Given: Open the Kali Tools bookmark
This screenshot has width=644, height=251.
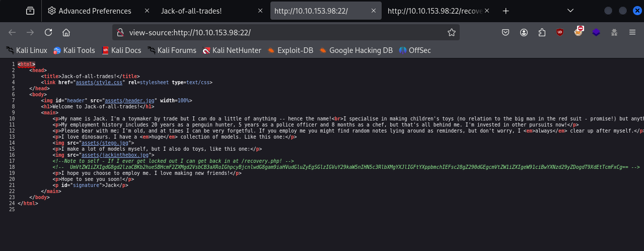Looking at the screenshot, I should [x=74, y=50].
